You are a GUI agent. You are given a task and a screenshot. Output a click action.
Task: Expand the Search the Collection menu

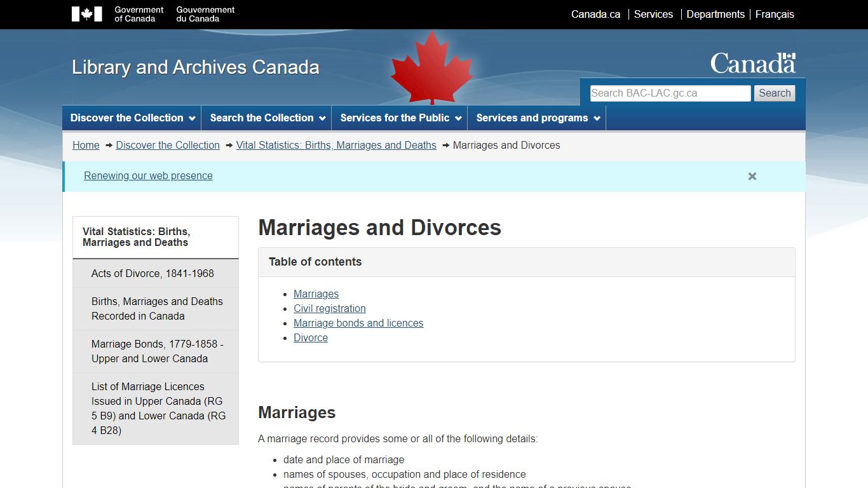267,118
